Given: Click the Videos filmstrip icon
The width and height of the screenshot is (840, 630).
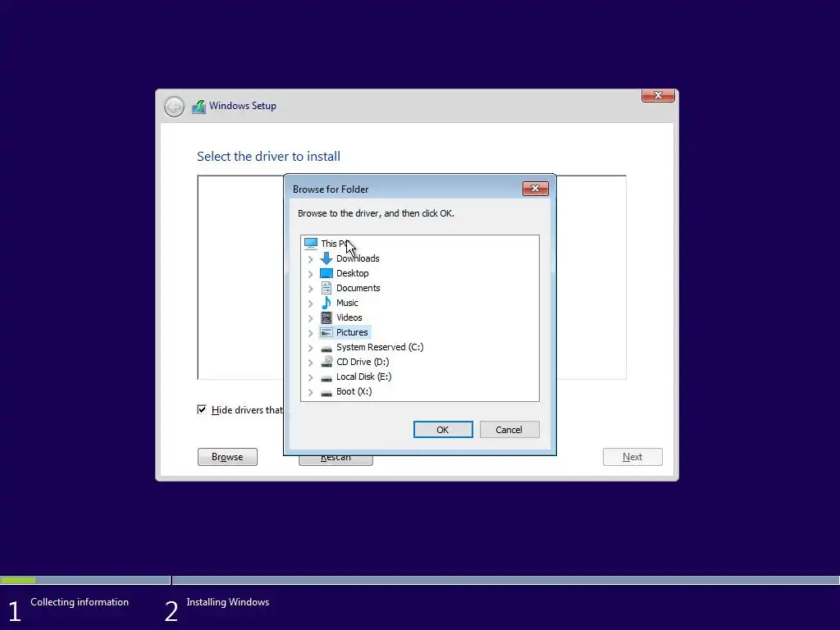Looking at the screenshot, I should click(x=326, y=317).
